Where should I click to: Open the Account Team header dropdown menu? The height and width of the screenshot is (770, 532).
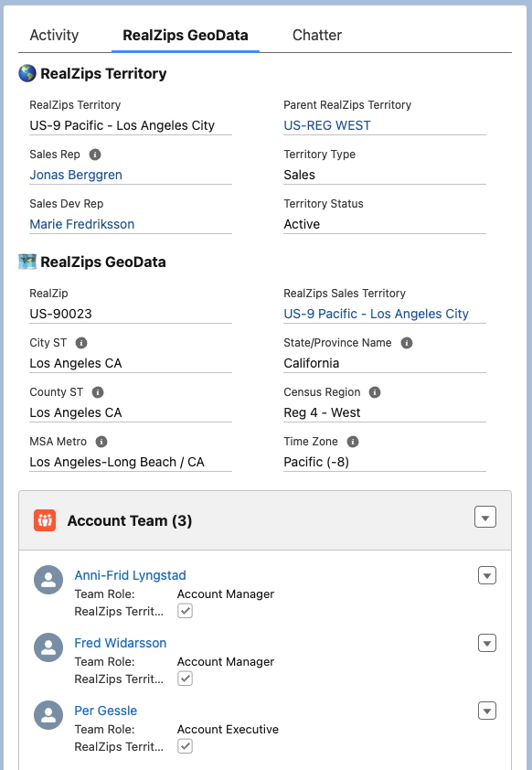485,517
